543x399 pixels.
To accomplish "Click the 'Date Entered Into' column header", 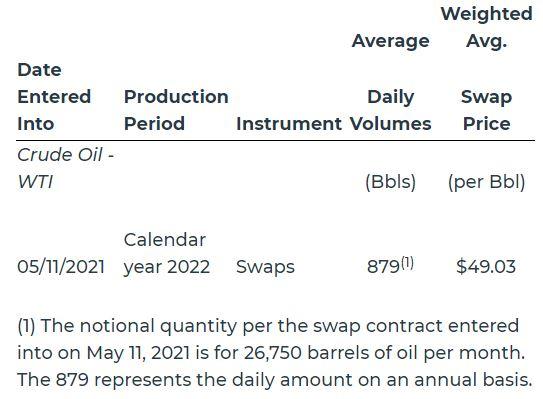I will tap(54, 97).
